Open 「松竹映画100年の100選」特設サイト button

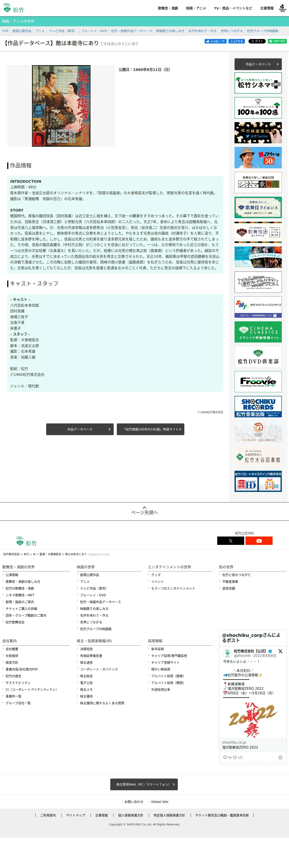(150, 429)
